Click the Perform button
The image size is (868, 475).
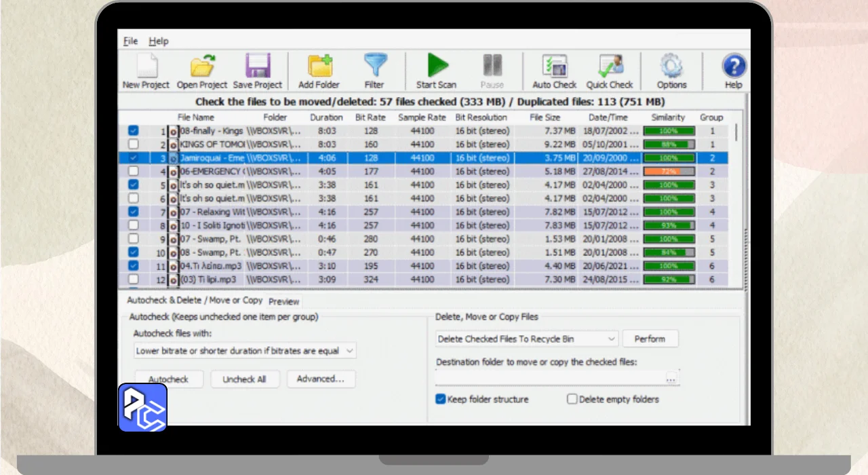(x=650, y=339)
